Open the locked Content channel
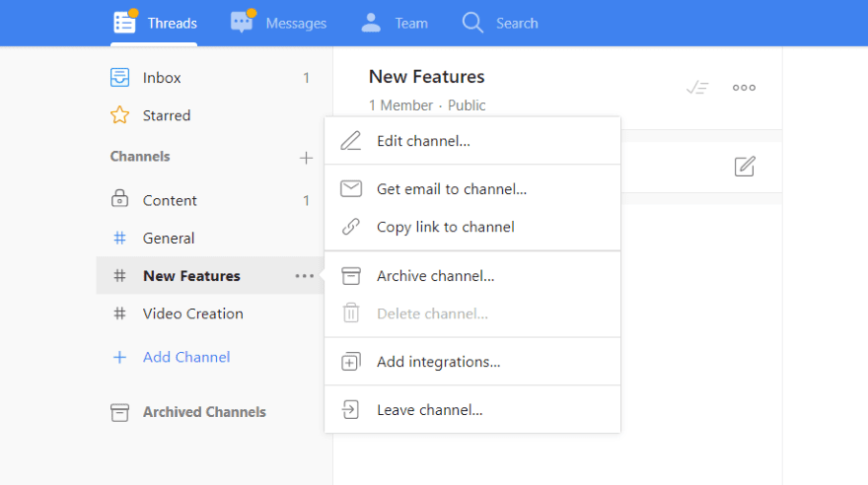 (x=170, y=200)
